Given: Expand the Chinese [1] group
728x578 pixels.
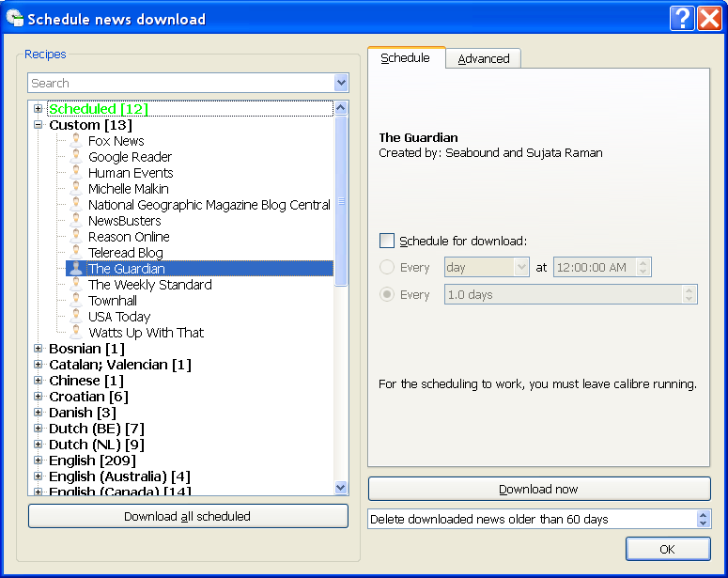Looking at the screenshot, I should 39,380.
